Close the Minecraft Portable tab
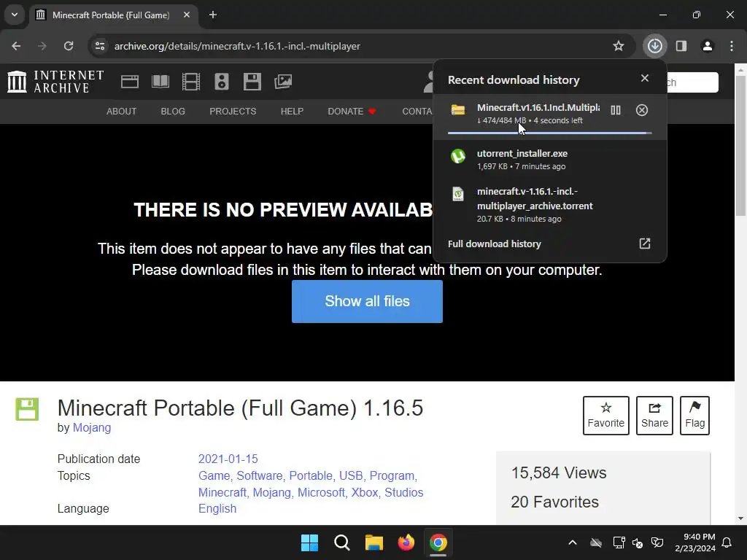Screen dimensions: 747x560 [x=187, y=15]
